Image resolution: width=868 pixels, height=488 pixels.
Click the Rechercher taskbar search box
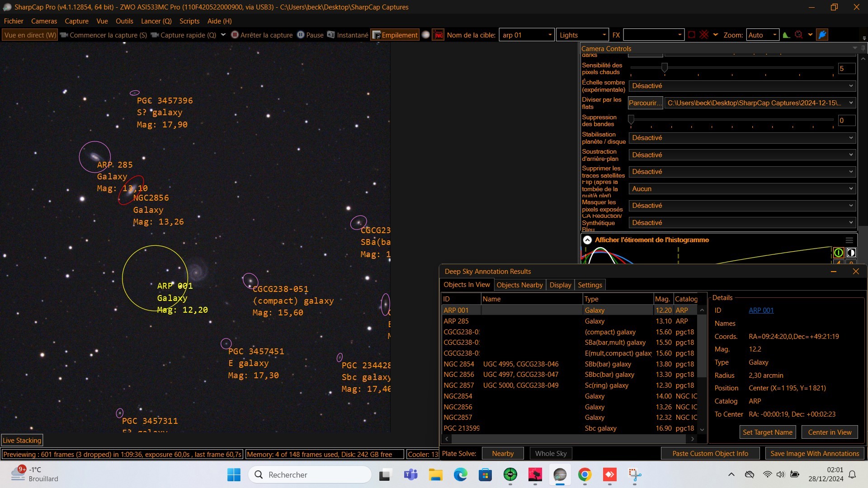[310, 474]
